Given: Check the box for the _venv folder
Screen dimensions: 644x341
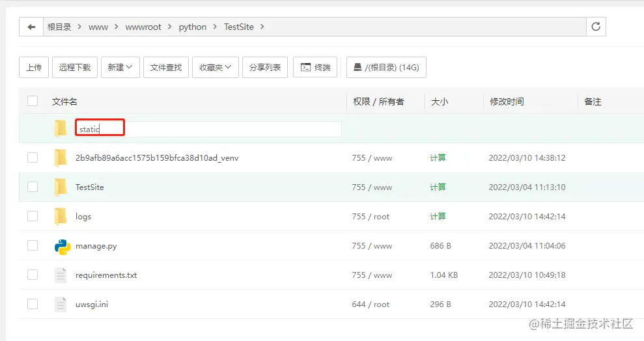Looking at the screenshot, I should pos(33,157).
